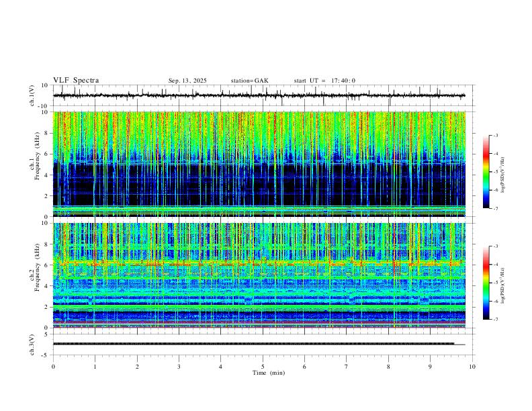
Task: Click the ch.2 PSD color scale bar
Action: coord(486,283)
